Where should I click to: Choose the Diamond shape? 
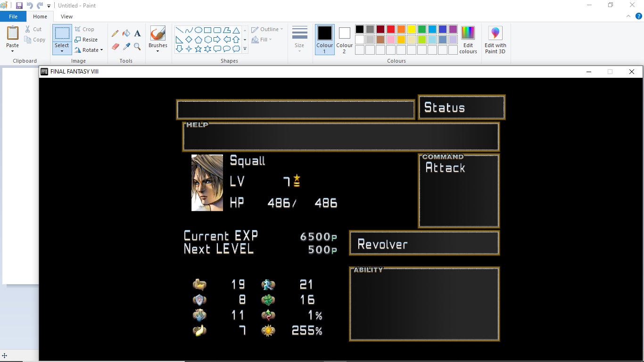click(189, 40)
